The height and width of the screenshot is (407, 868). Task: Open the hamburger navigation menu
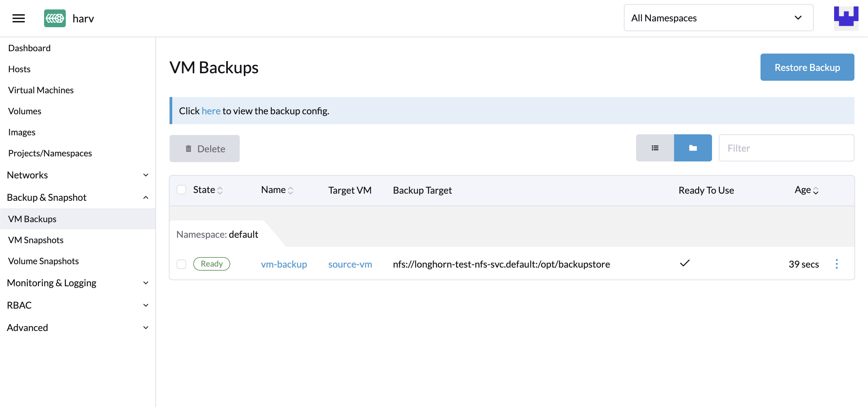(x=19, y=18)
